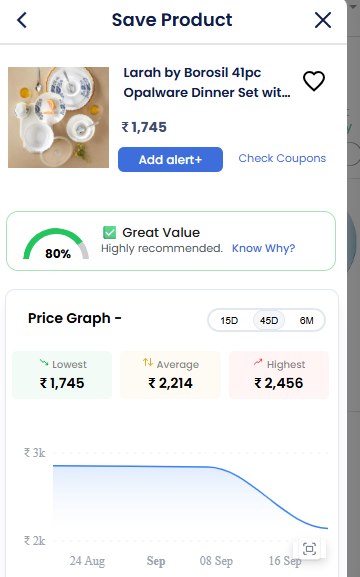Open the Know Why? explanation link
This screenshot has height=577, width=360.
tap(264, 248)
